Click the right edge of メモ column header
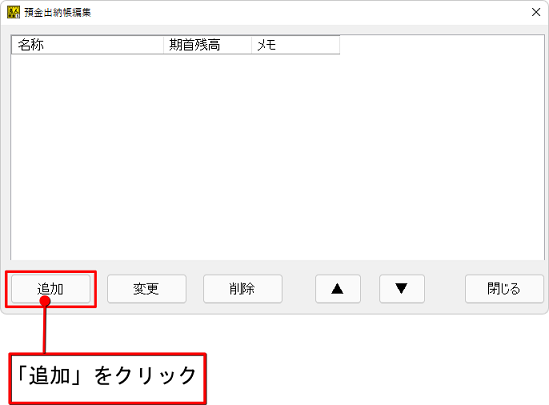 339,45
